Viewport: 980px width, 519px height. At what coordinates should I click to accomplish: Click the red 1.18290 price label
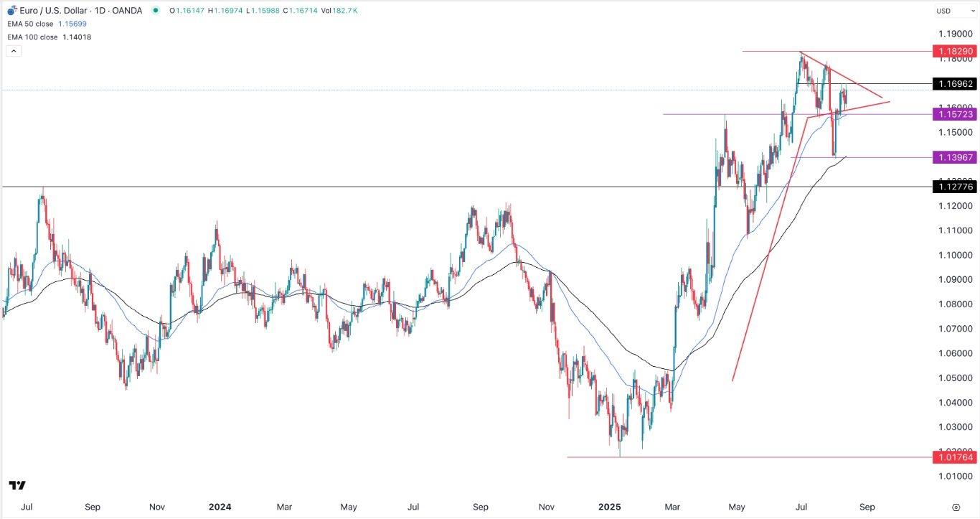[953, 52]
